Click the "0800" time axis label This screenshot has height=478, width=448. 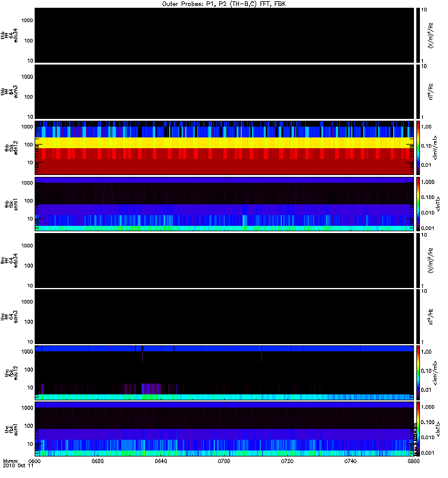click(413, 461)
